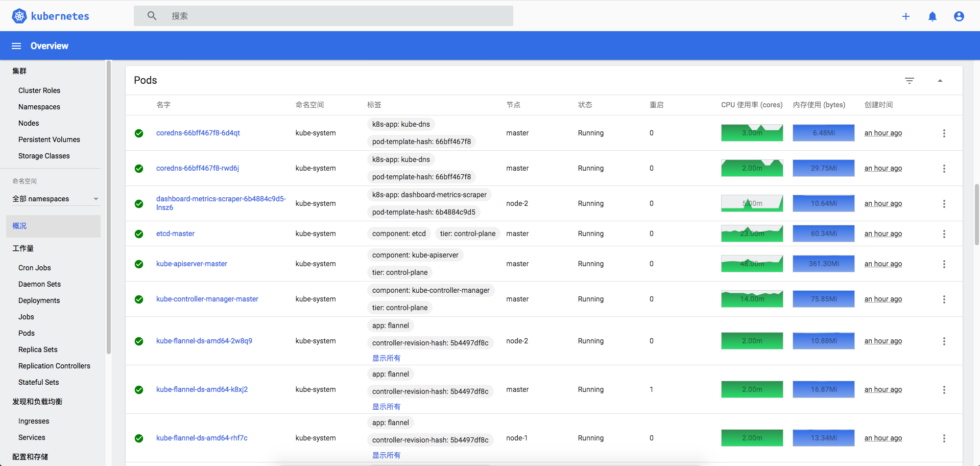
Task: Open the notifications bell
Action: (x=932, y=16)
